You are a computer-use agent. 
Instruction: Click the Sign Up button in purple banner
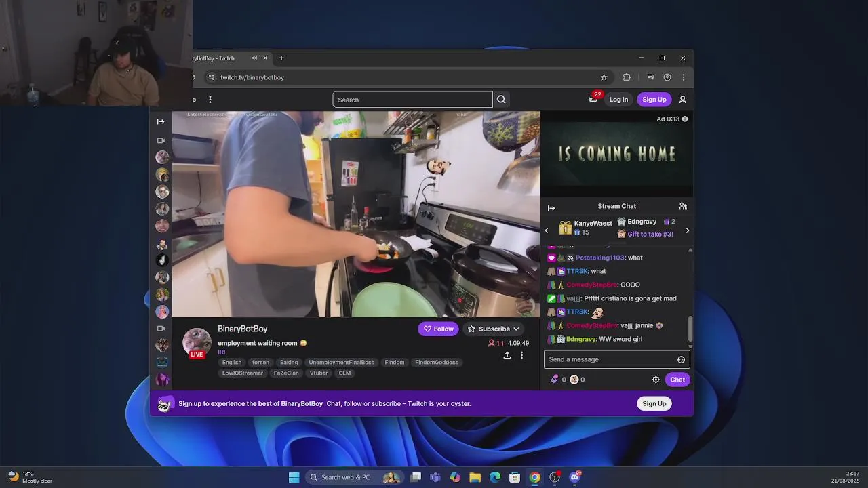(654, 403)
